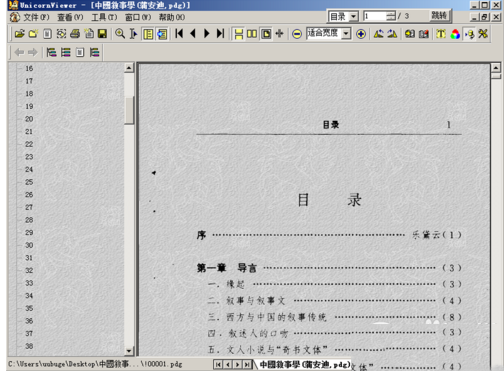Go to the next page
This screenshot has width=504, height=371.
(x=207, y=33)
